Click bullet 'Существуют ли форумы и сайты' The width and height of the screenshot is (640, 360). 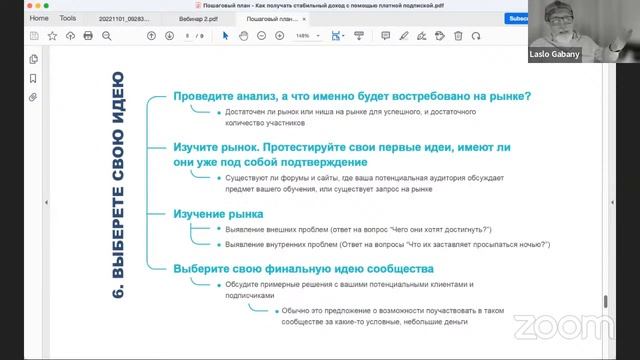pos(364,183)
